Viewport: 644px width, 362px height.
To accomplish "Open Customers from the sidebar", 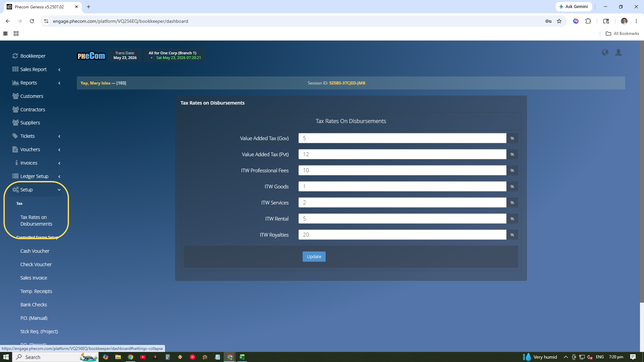I will coord(32,96).
